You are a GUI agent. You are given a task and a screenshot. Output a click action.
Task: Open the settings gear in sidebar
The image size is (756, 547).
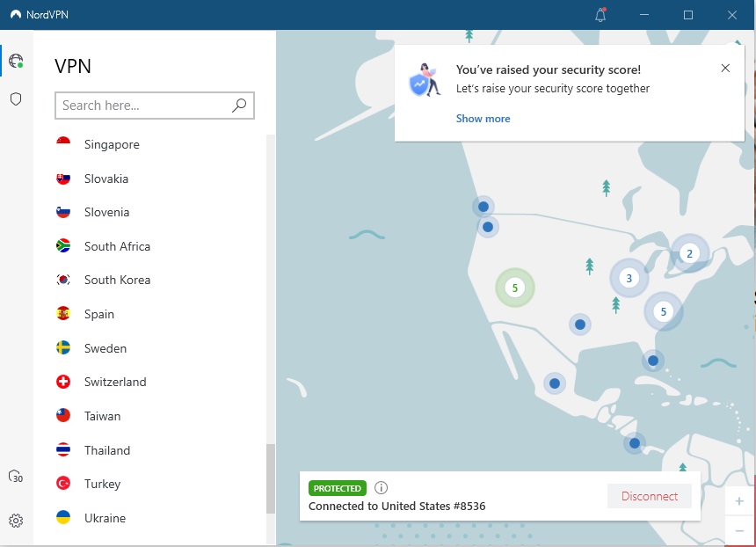[16, 521]
